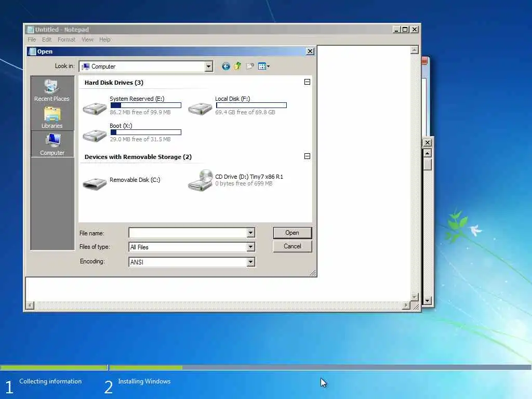Image resolution: width=532 pixels, height=399 pixels.
Task: Create a new folder with toolbar icon
Action: point(250,66)
